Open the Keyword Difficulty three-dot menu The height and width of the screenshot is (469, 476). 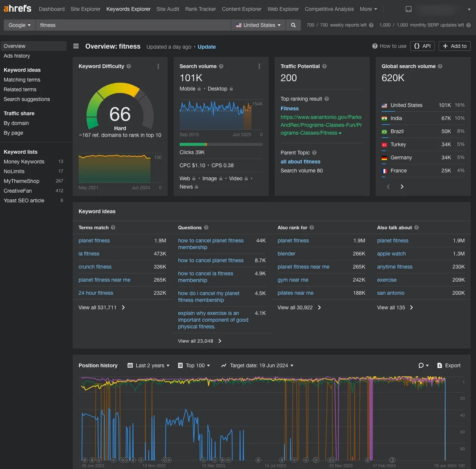coord(158,66)
